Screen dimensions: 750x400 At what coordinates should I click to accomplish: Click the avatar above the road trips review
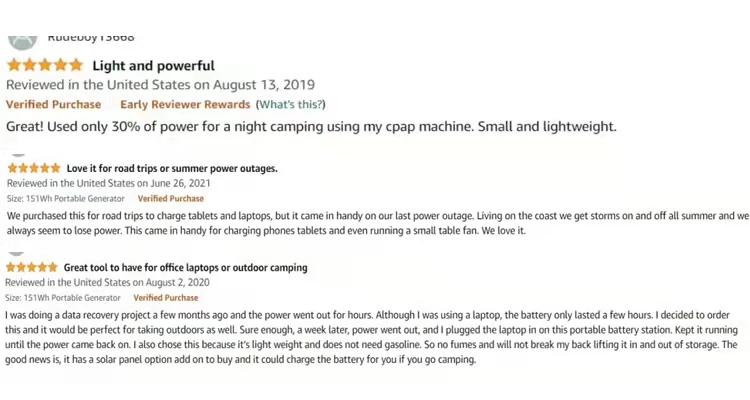tap(18, 156)
